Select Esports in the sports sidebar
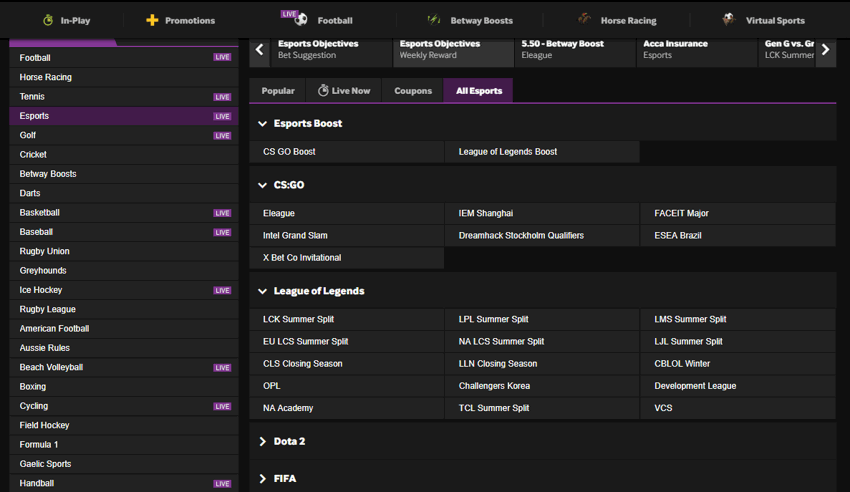 click(124, 116)
